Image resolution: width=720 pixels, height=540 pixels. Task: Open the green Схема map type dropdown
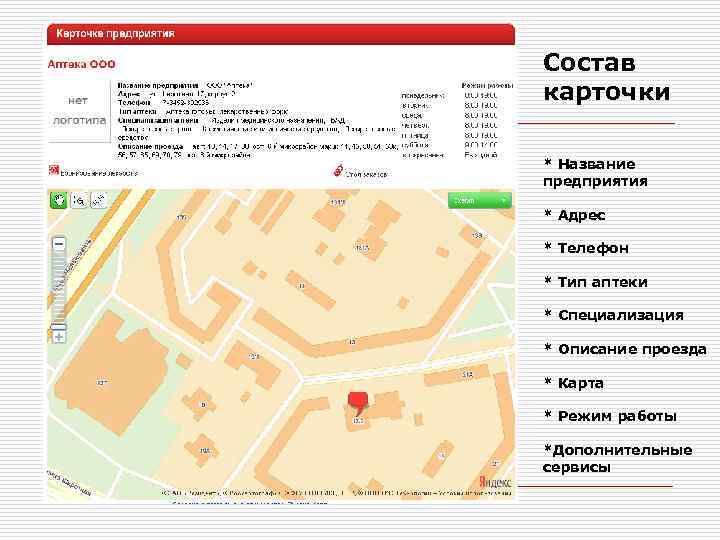[x=479, y=201]
